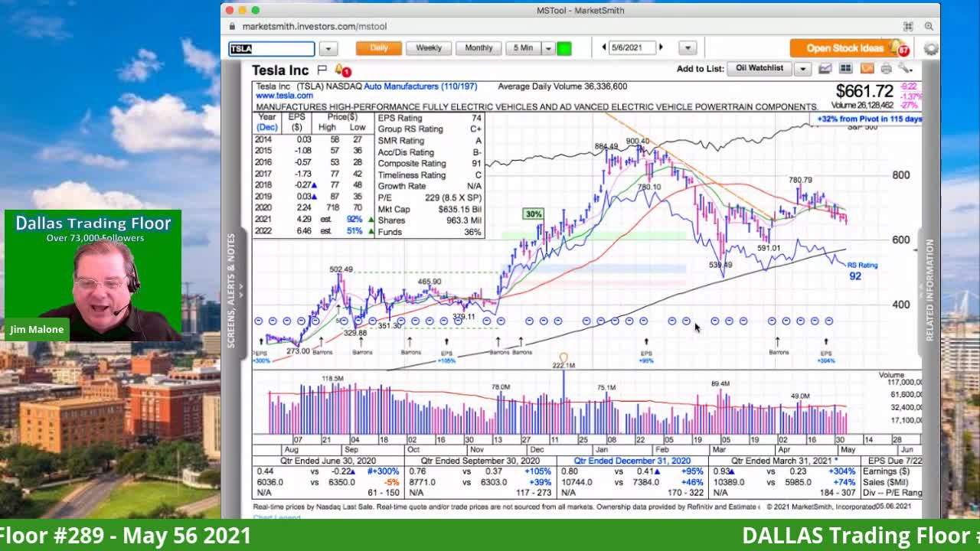The height and width of the screenshot is (551, 980).
Task: Switch to the Daily chart
Action: [379, 48]
